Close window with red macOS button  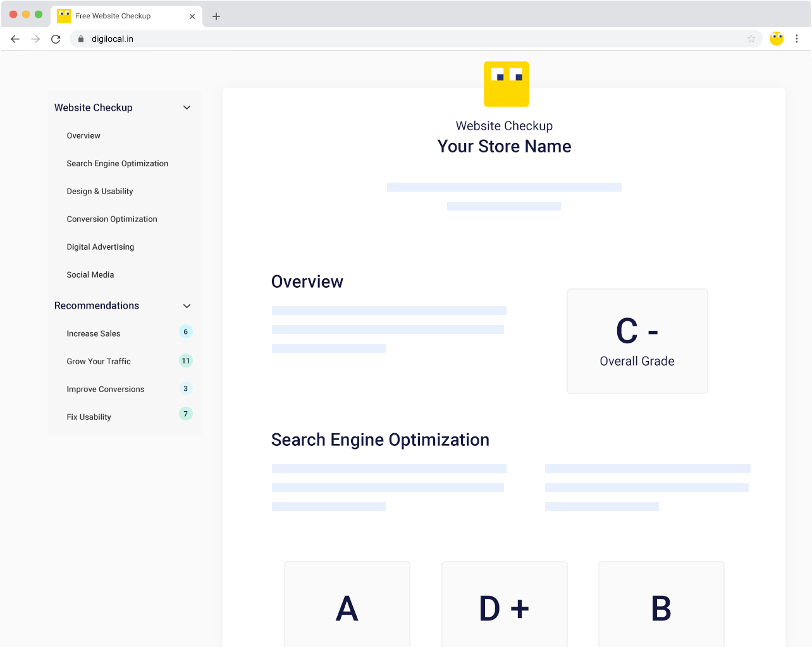click(13, 14)
